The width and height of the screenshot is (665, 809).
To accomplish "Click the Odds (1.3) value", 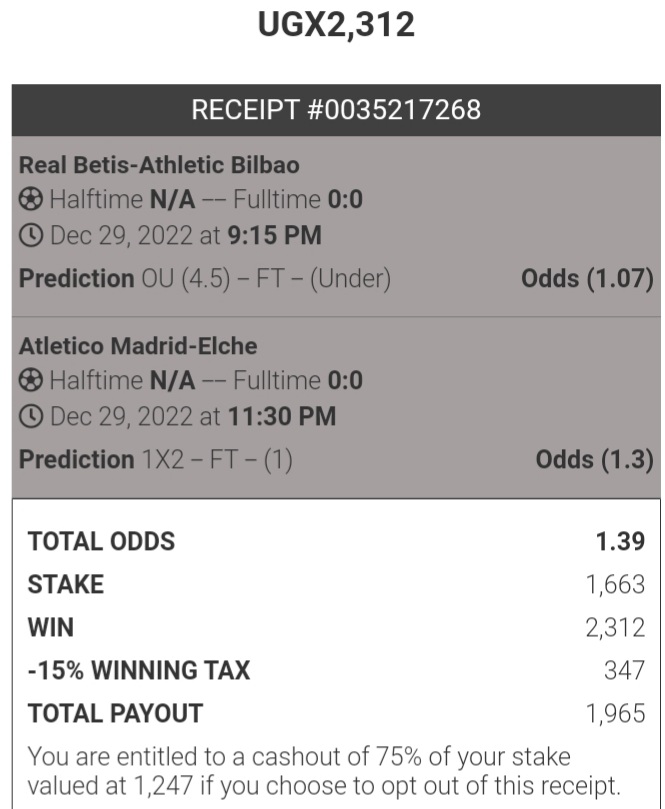I will pyautogui.click(x=594, y=460).
